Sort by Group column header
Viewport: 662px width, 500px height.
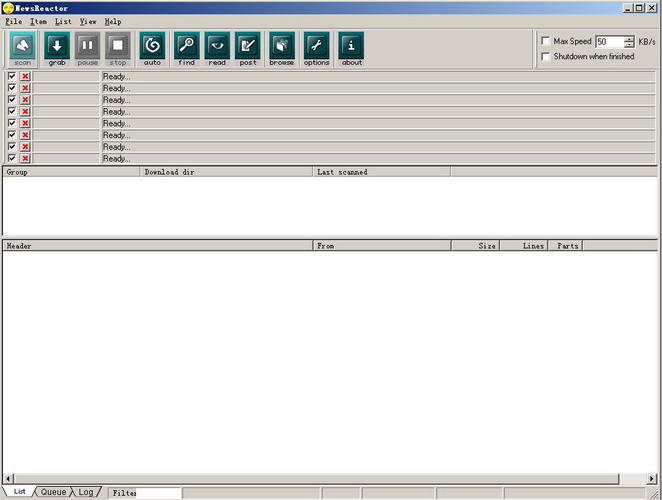coord(71,172)
